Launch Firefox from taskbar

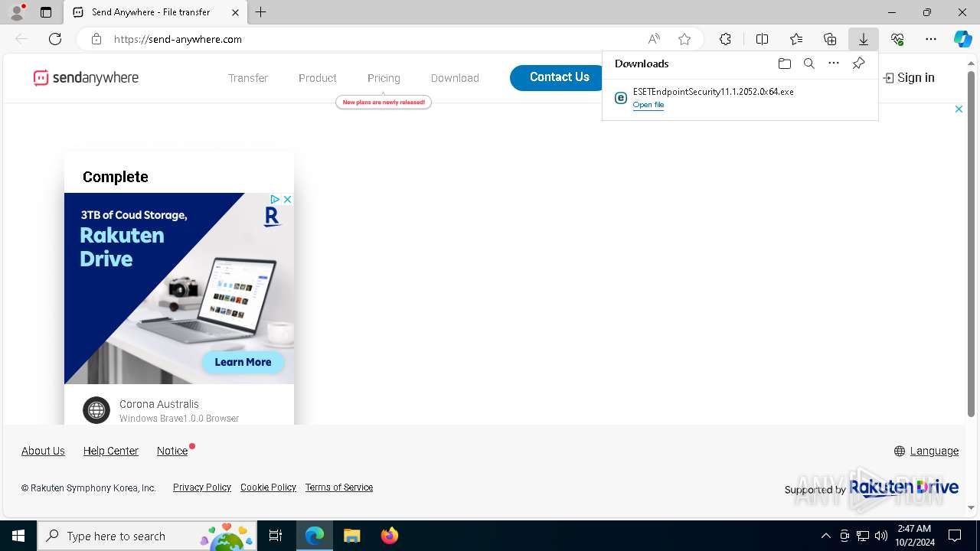coord(390,536)
